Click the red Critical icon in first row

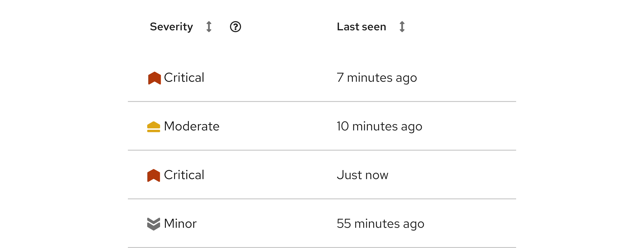click(154, 78)
